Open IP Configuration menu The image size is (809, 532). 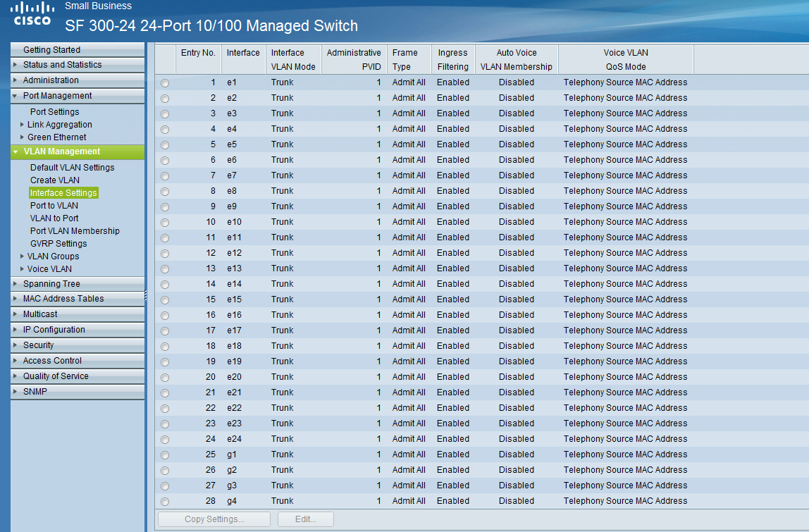tap(78, 330)
